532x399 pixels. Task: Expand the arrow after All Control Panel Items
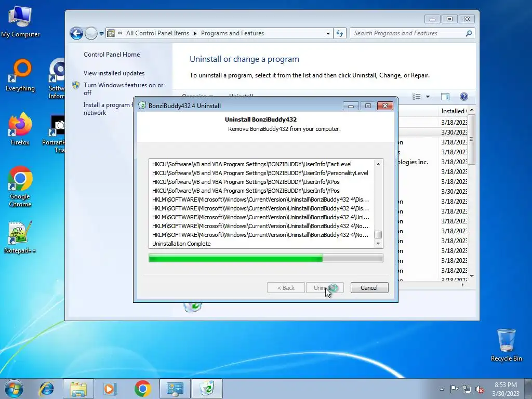click(x=195, y=33)
